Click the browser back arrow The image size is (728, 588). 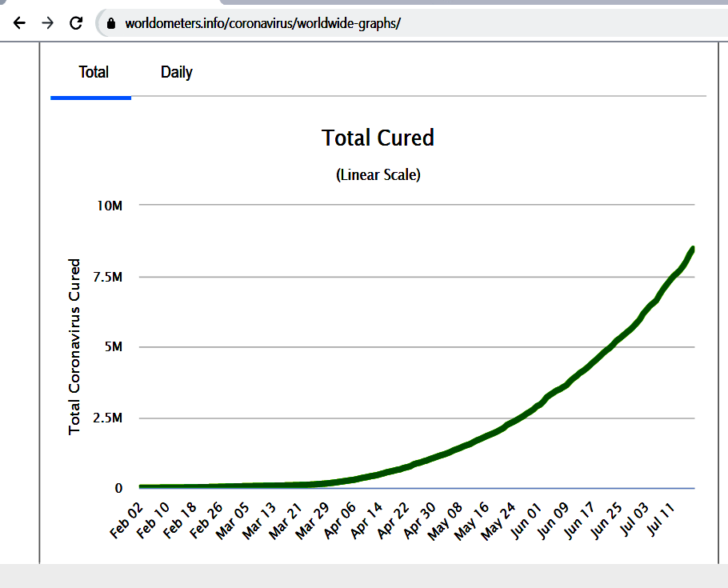[19, 22]
